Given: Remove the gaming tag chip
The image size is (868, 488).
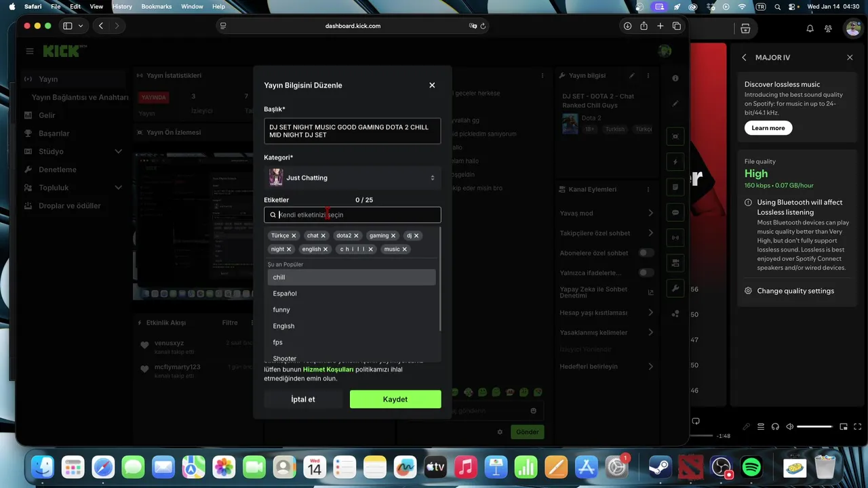Looking at the screenshot, I should [x=393, y=236].
